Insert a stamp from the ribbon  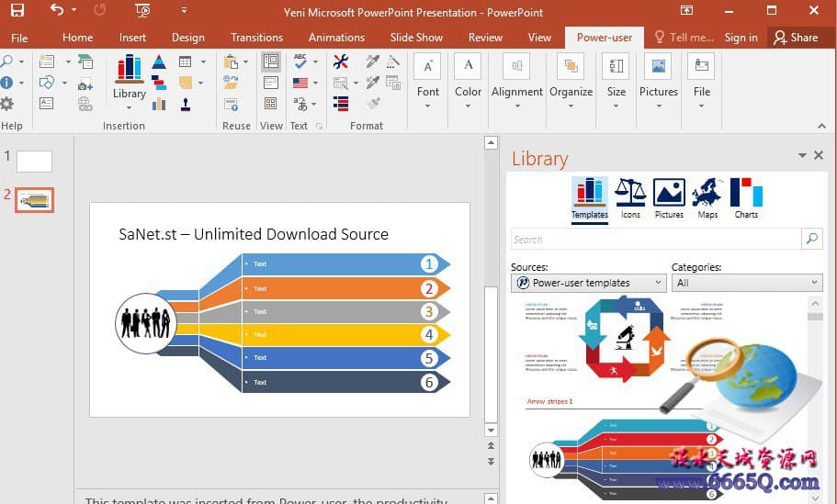click(x=186, y=104)
